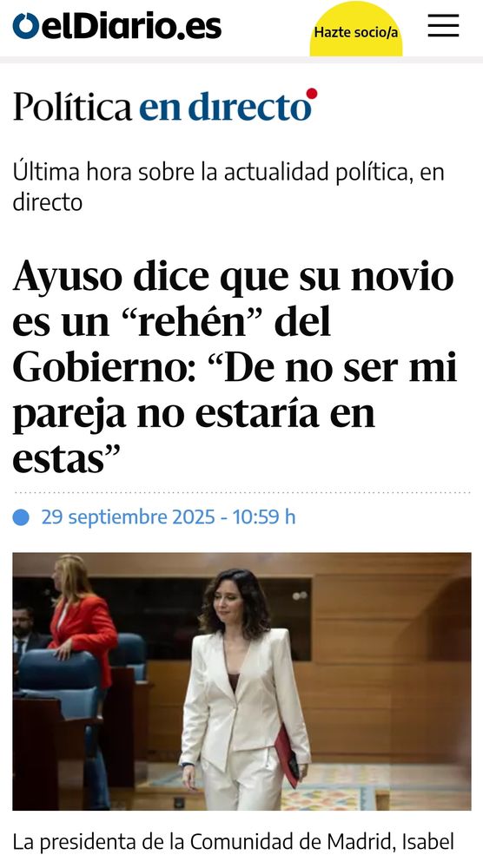Open the 'en directo' live label
This screenshot has height=868, width=483.
click(x=226, y=108)
